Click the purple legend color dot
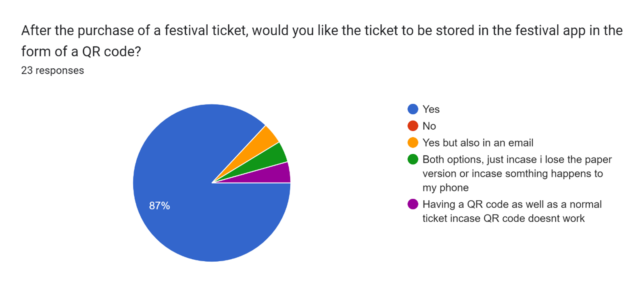Viewport: 644px width, 292px height. pos(413,204)
